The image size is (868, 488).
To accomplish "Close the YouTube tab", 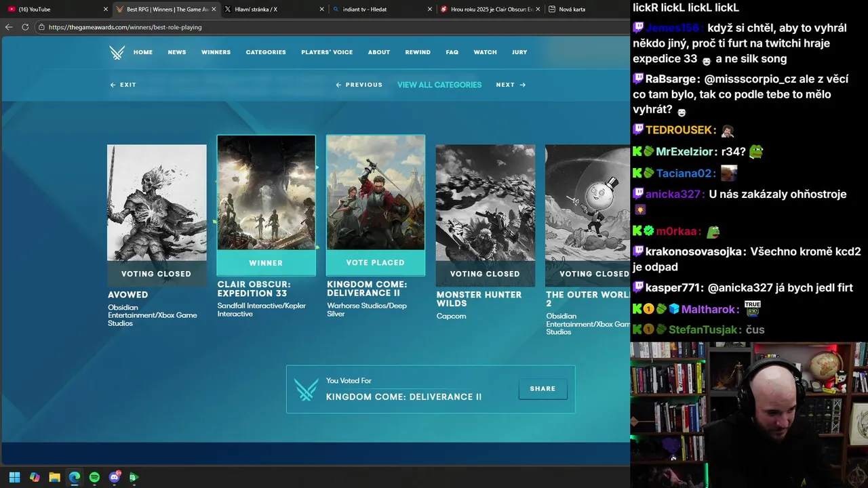I will coord(106,9).
